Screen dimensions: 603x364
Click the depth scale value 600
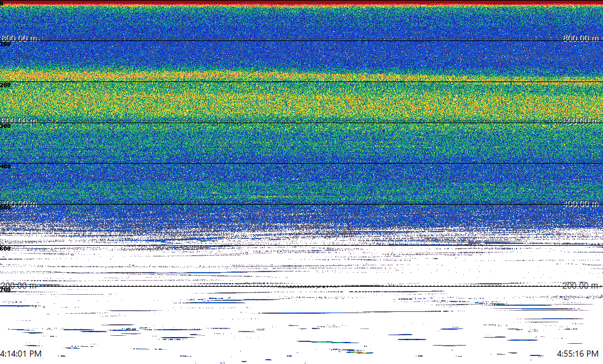6,249
